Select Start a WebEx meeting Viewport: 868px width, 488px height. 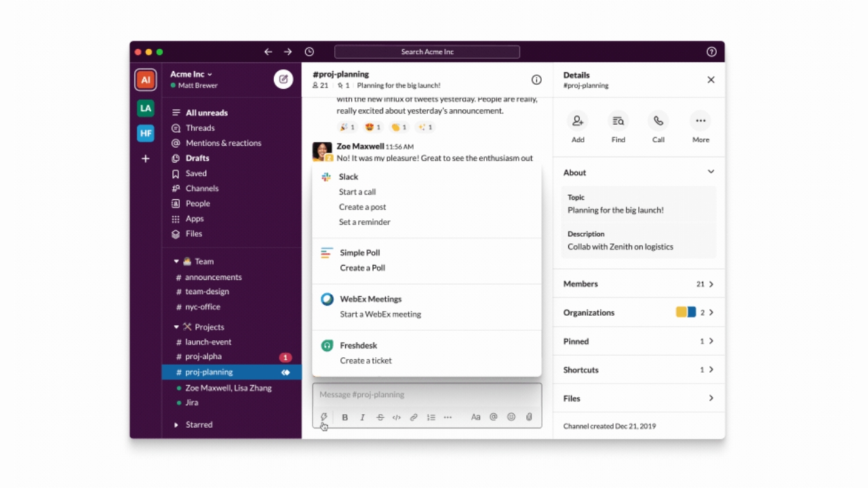tap(380, 314)
